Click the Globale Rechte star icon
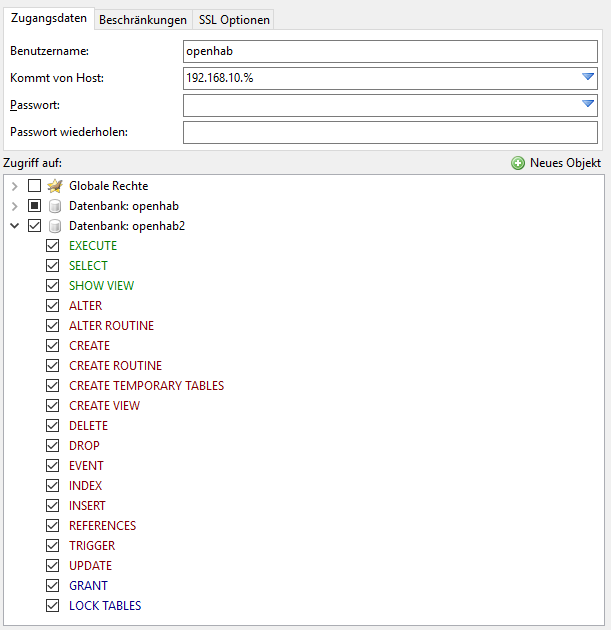 coord(55,186)
